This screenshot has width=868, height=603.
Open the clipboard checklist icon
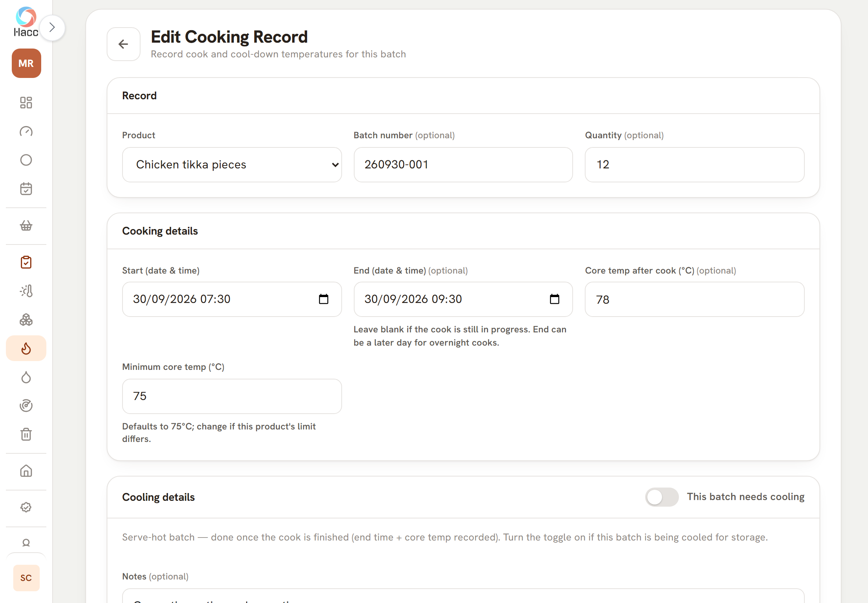[x=26, y=262]
